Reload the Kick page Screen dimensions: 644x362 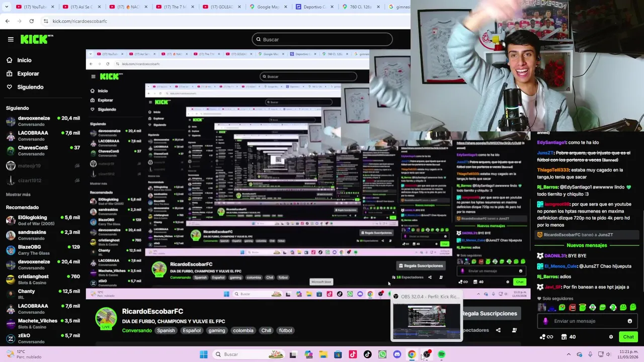31,21
